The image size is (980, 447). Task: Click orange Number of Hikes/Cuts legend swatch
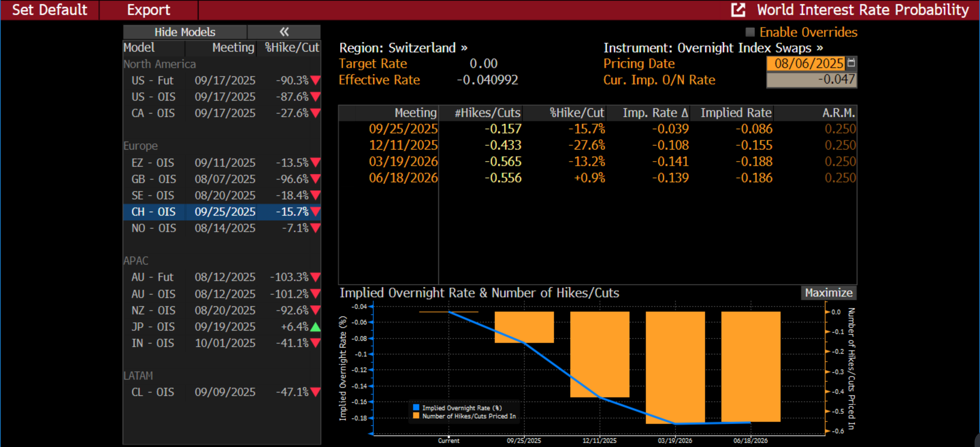point(416,416)
